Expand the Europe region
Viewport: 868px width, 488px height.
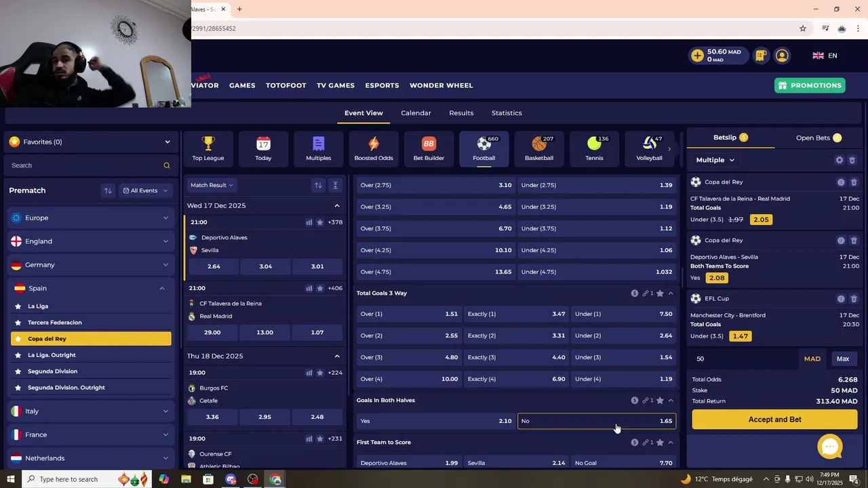point(91,218)
